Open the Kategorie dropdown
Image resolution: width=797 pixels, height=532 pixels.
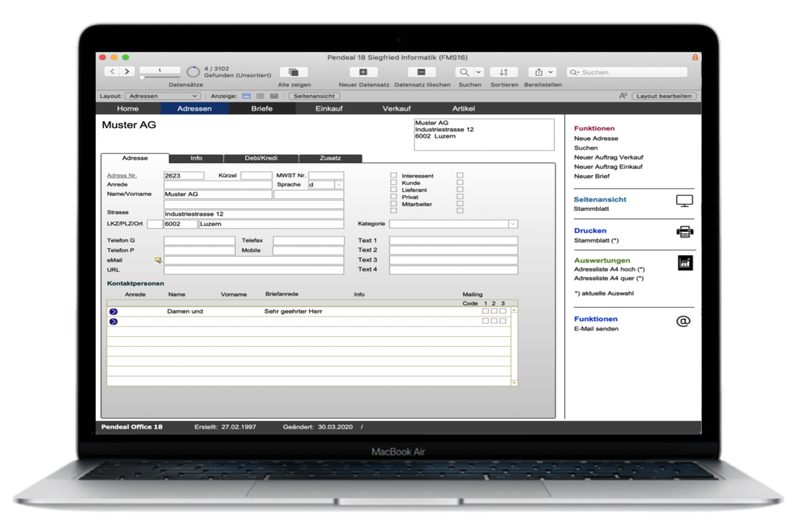click(513, 224)
